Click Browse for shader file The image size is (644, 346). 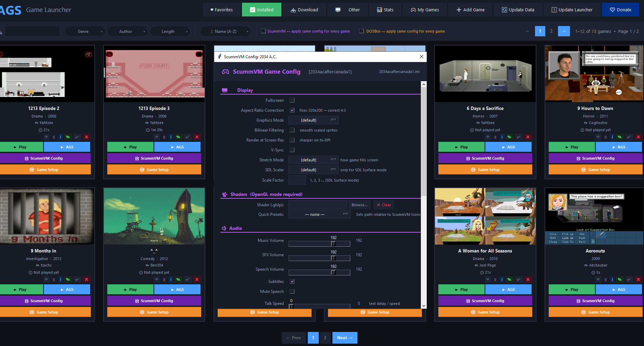[x=359, y=205]
